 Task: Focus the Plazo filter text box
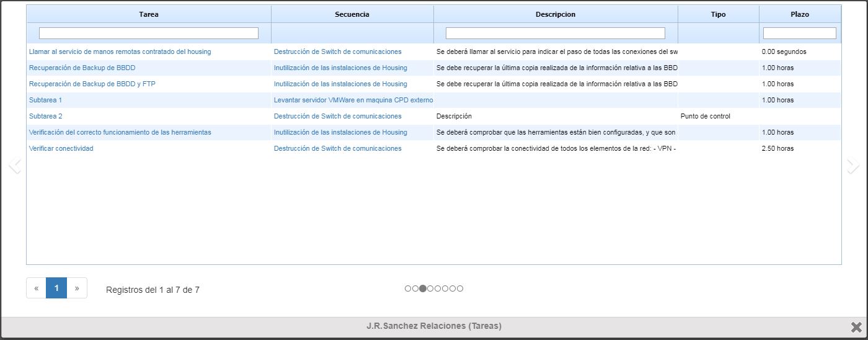(800, 33)
